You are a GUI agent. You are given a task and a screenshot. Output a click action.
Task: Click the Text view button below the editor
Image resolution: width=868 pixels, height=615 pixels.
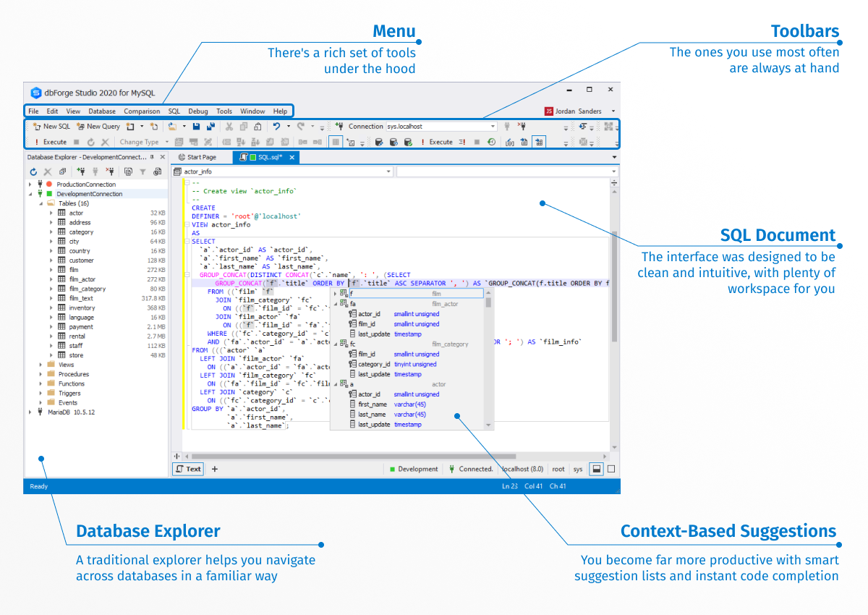tap(188, 469)
